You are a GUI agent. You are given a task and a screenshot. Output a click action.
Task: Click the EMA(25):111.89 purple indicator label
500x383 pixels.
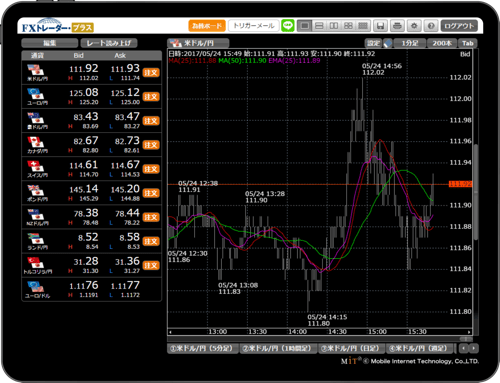[294, 61]
